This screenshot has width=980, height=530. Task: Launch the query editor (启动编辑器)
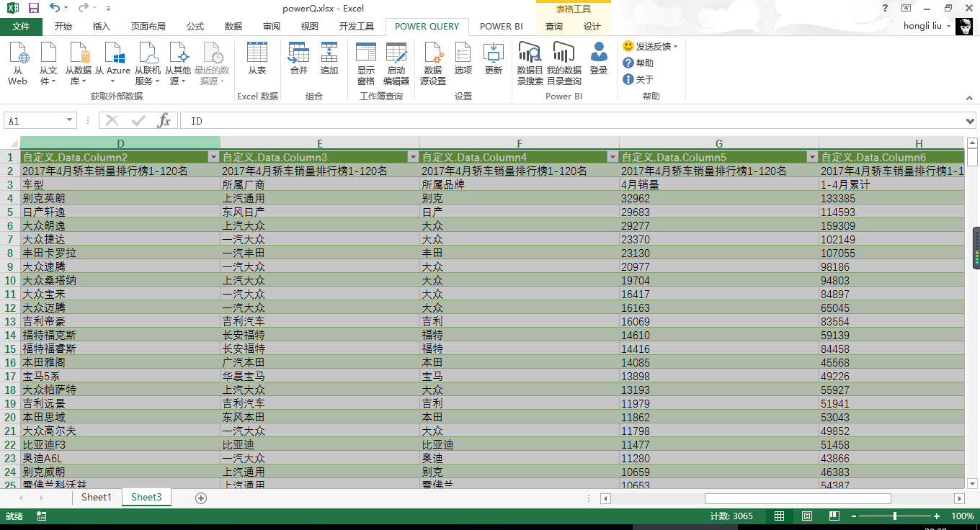[396, 63]
